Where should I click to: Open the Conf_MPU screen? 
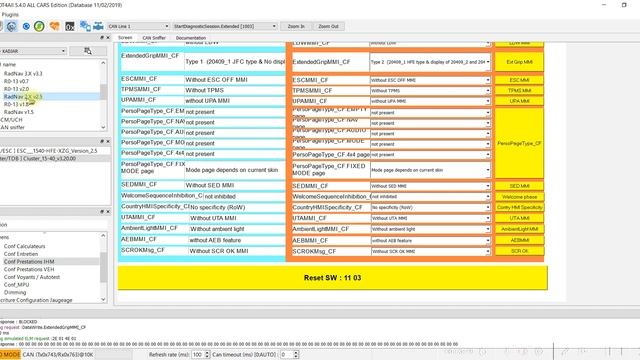pos(16,285)
